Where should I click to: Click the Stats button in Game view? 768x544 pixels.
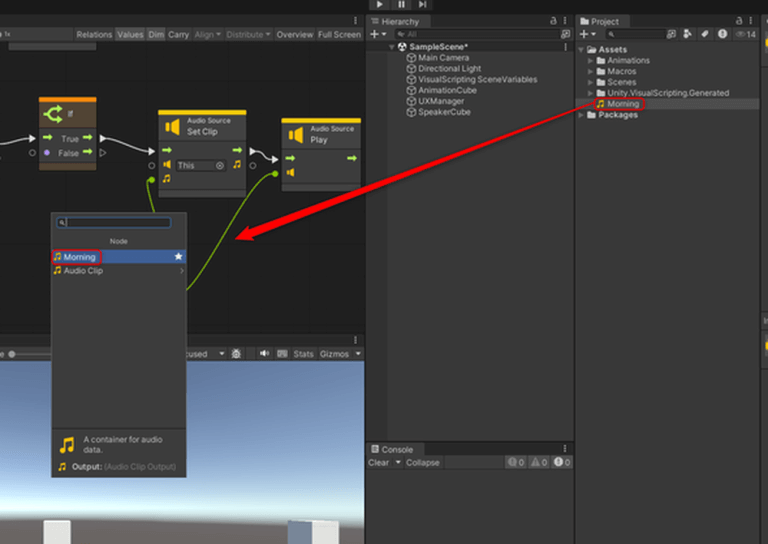[x=303, y=354]
